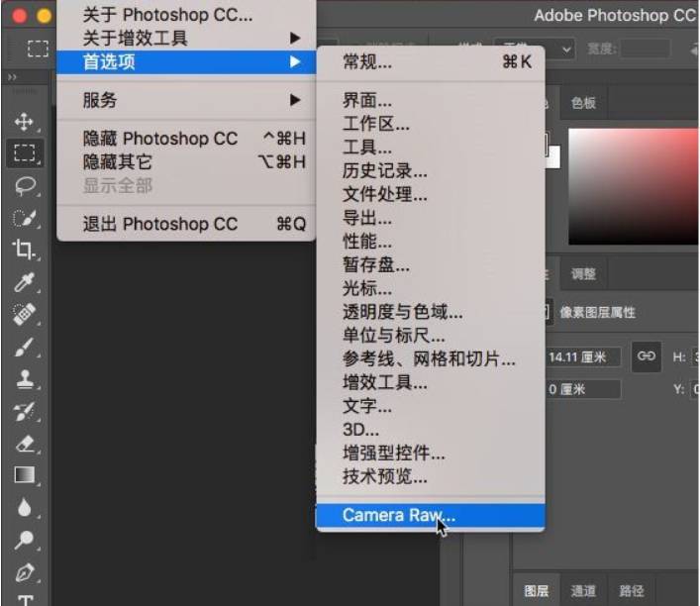
Task: Click the marquee icon in options bar
Action: [x=38, y=49]
